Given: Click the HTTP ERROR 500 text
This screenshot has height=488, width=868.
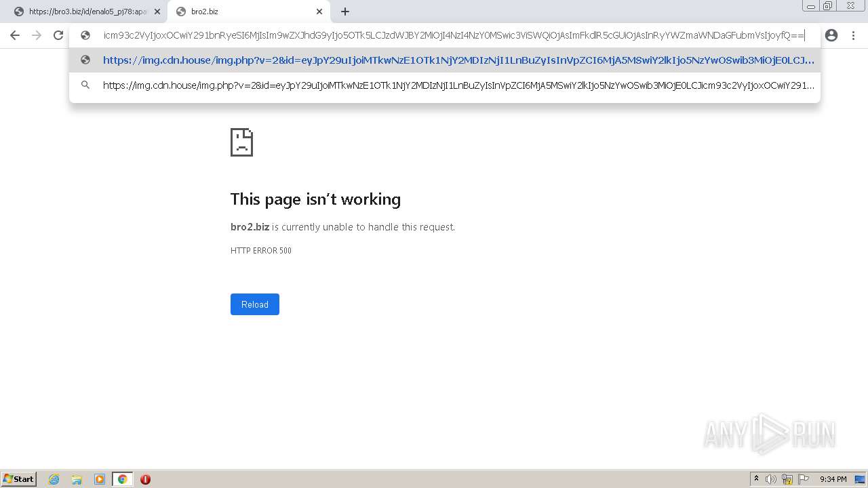Looking at the screenshot, I should tap(261, 251).
